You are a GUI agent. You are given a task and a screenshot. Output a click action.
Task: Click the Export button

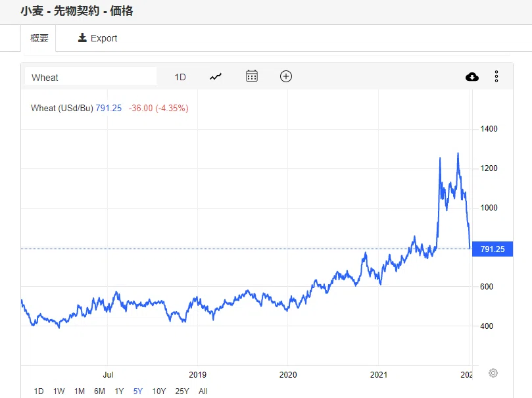(98, 38)
